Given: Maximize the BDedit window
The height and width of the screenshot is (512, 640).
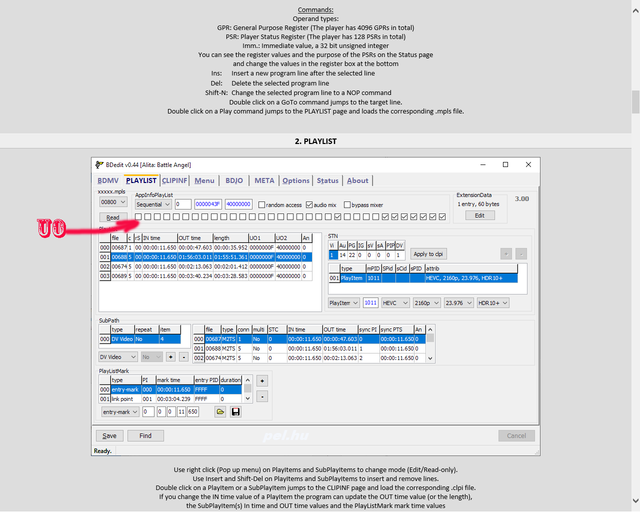Looking at the screenshot, I should [505, 165].
